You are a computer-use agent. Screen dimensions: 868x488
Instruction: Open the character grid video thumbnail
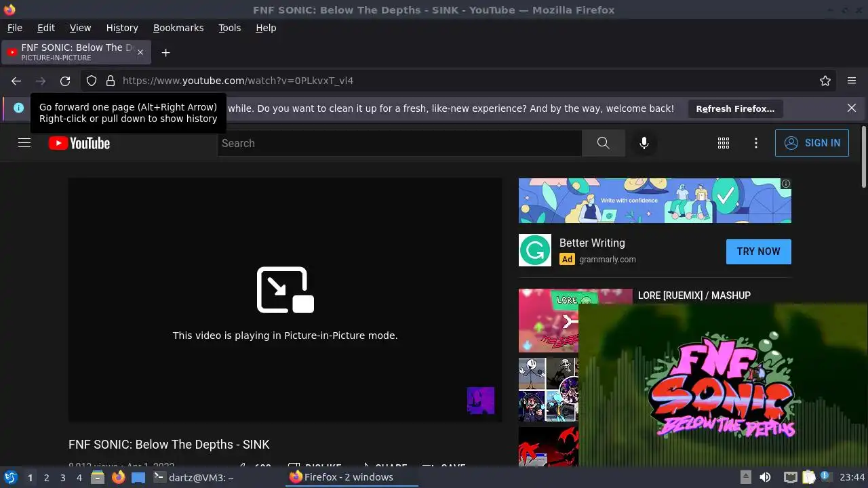(549, 390)
